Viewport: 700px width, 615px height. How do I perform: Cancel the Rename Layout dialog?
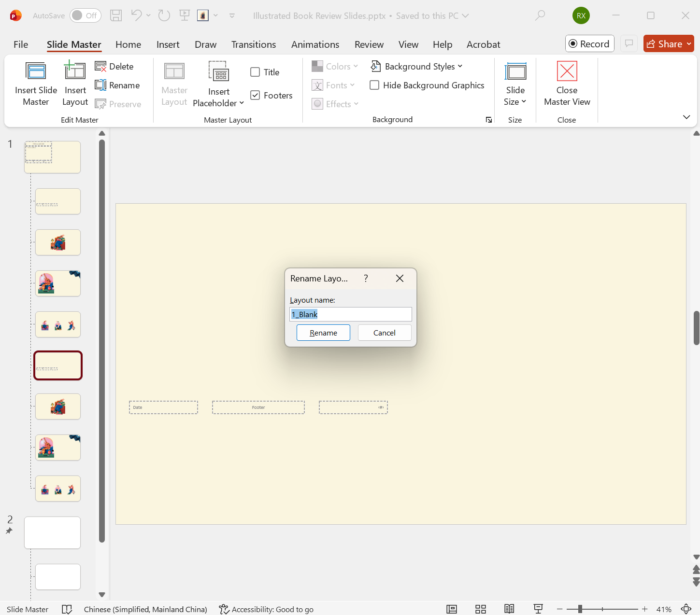pyautogui.click(x=384, y=333)
